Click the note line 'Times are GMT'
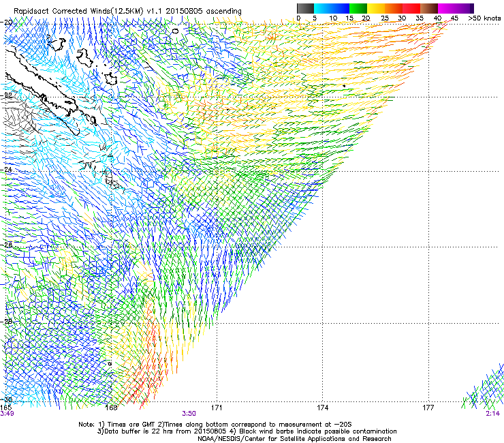The height and width of the screenshot is (443, 504). click(x=132, y=425)
